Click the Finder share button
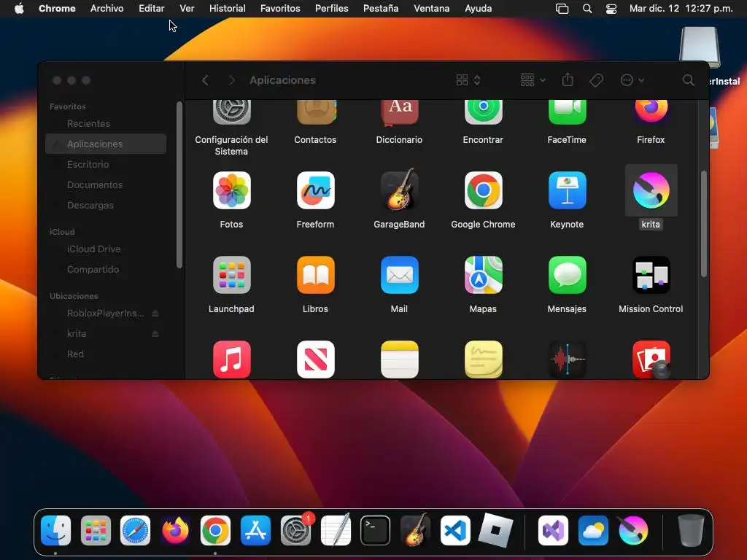Screen dimensions: 747x560 coord(568,79)
